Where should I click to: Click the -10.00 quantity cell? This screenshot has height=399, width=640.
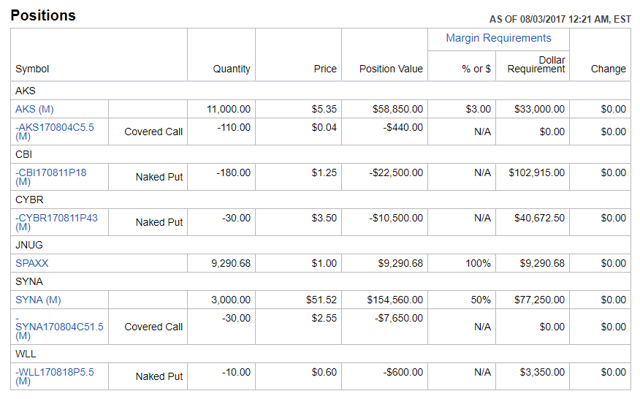tap(236, 372)
